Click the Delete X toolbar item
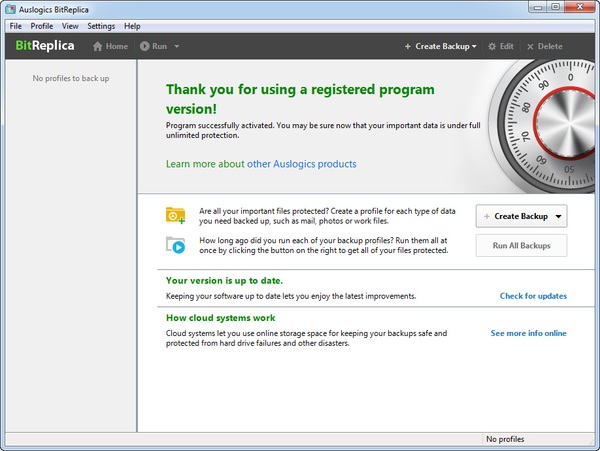Viewport: 600px width, 451px height. pyautogui.click(x=531, y=46)
